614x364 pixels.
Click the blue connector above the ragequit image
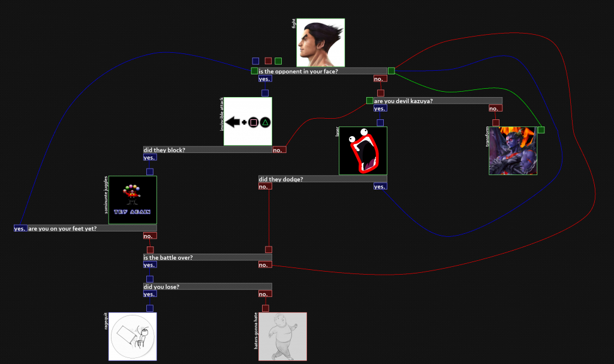tap(150, 308)
